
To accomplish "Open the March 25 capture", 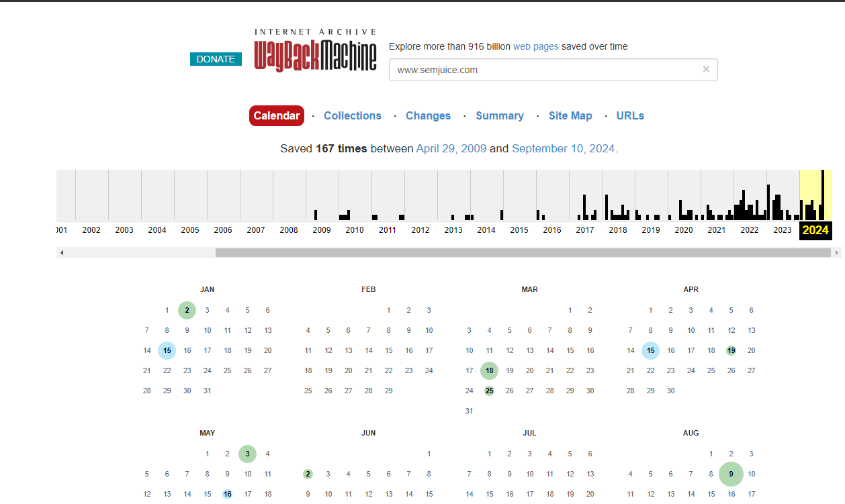I will [x=490, y=391].
